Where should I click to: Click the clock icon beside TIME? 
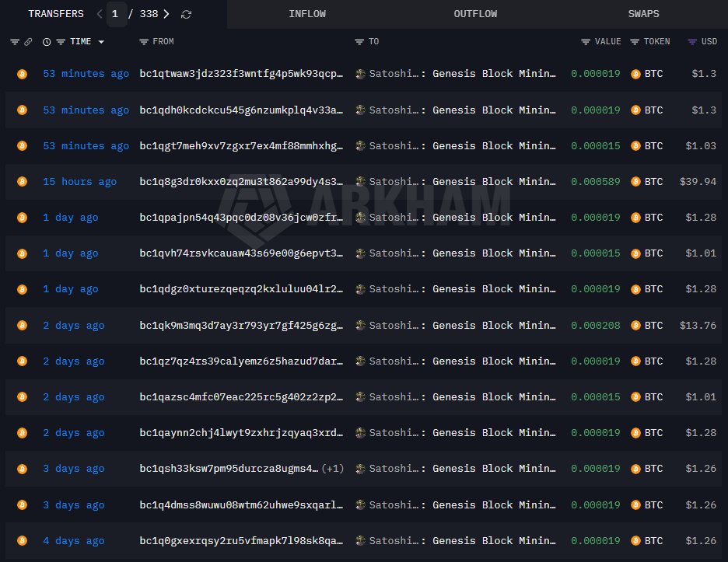coord(47,42)
